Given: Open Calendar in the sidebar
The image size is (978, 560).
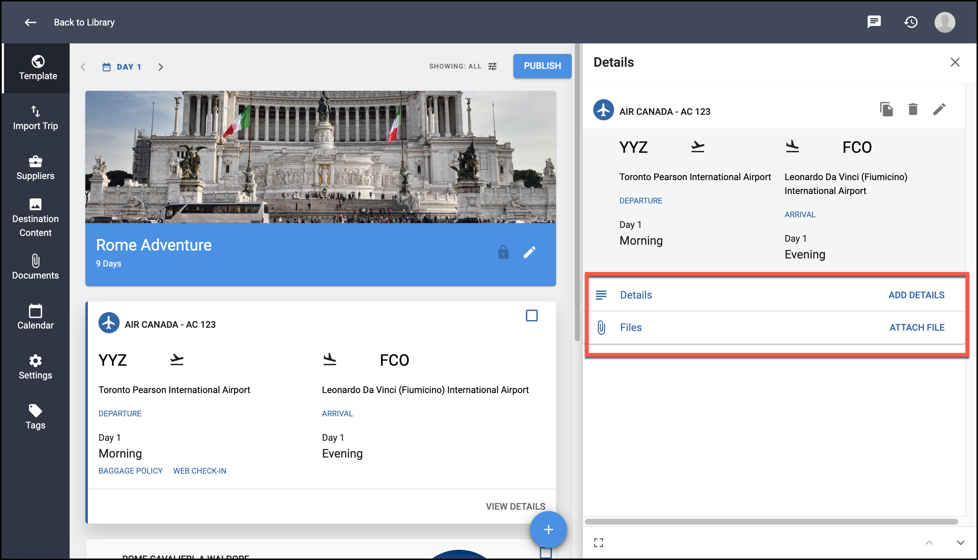Looking at the screenshot, I should pos(35,317).
